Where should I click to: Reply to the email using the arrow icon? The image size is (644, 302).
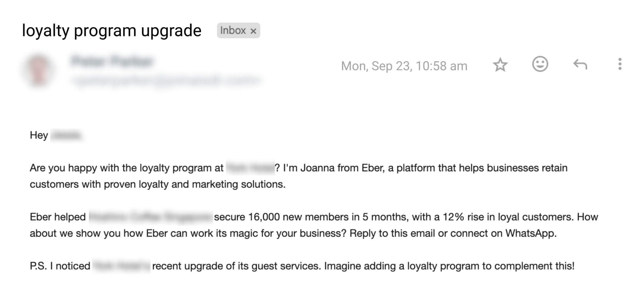click(x=580, y=64)
